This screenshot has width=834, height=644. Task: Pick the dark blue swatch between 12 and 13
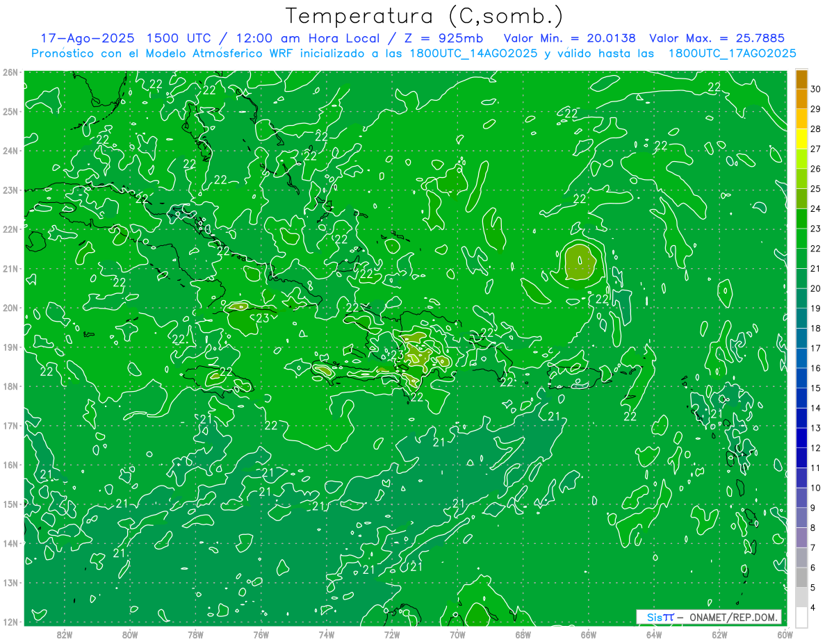pyautogui.click(x=801, y=438)
